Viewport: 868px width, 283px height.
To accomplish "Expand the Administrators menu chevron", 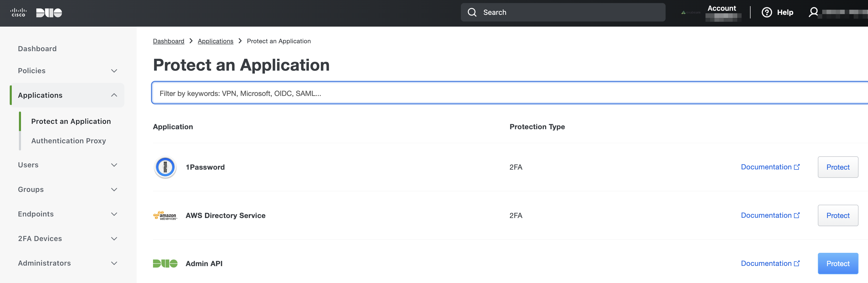I will [x=114, y=264].
